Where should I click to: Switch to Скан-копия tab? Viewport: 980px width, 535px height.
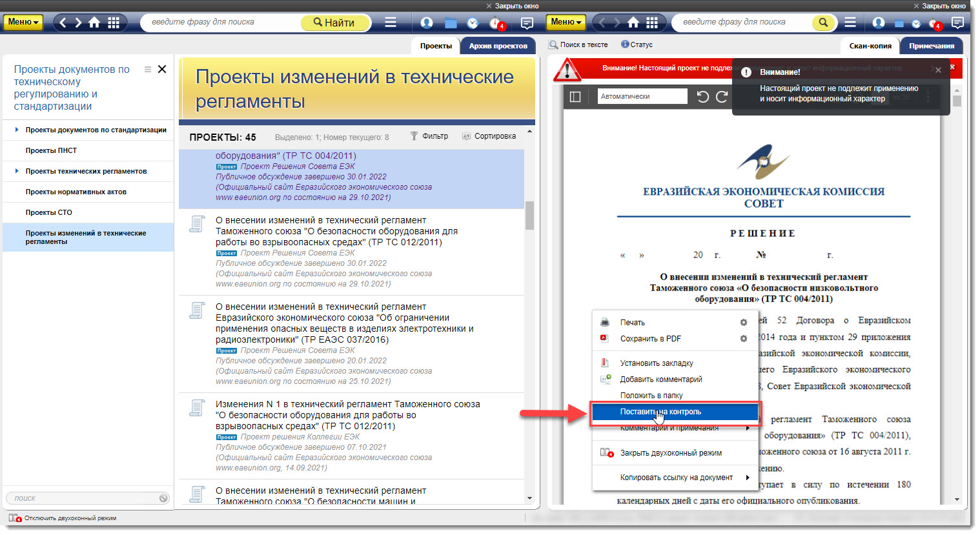coord(870,46)
